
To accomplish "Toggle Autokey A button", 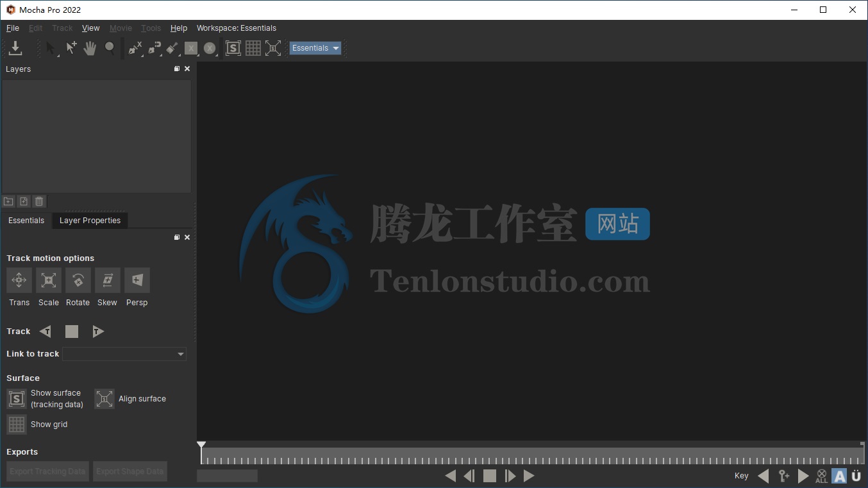I will [839, 476].
